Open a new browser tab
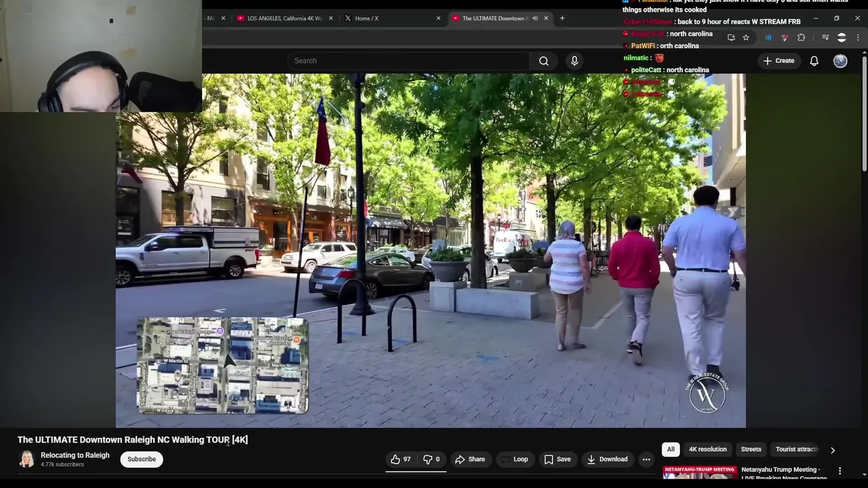The height and width of the screenshot is (488, 868). coord(562,18)
